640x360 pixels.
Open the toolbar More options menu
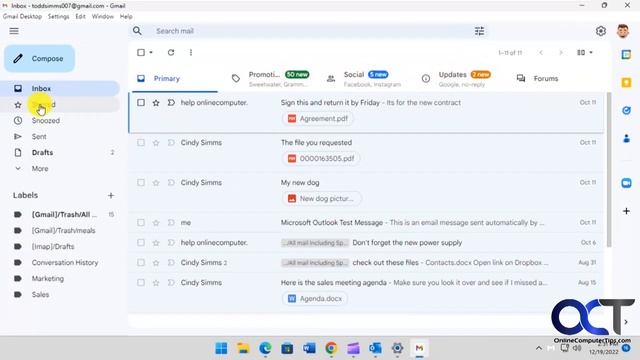pyautogui.click(x=191, y=52)
